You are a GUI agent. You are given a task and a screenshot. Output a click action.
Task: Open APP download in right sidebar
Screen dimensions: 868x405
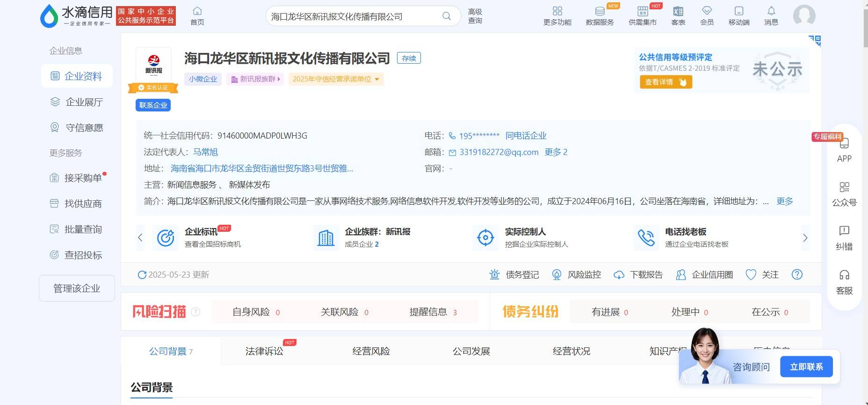(844, 150)
